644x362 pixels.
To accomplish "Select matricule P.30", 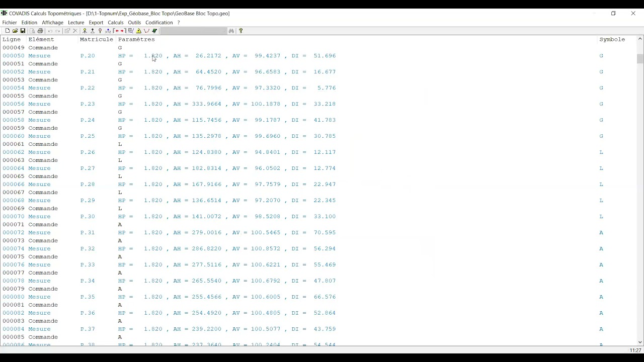I will (x=88, y=217).
